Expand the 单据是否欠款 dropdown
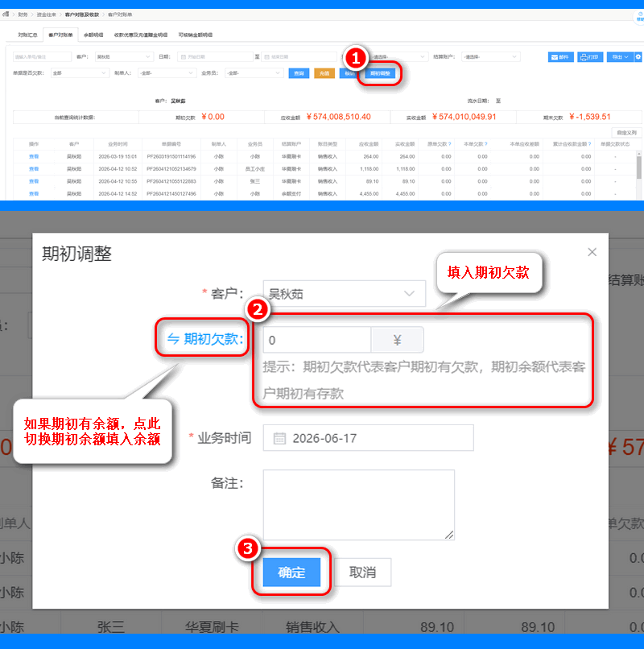Image resolution: width=644 pixels, height=649 pixels. point(80,73)
